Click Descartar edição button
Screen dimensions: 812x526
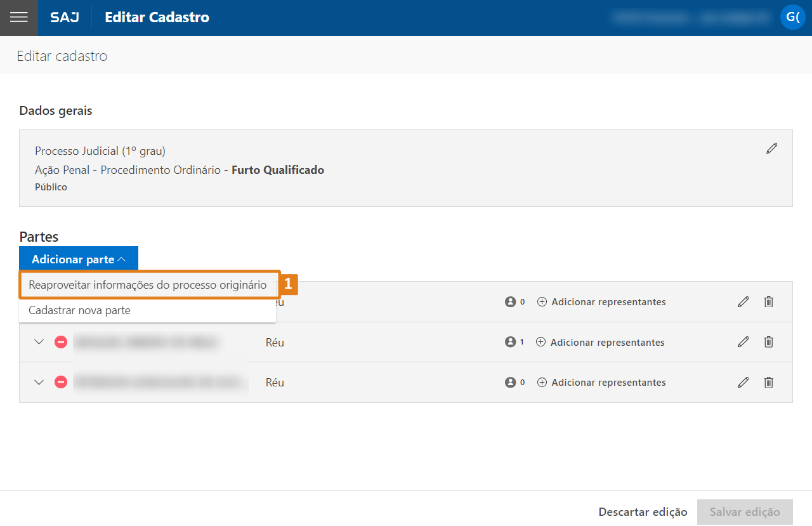643,512
